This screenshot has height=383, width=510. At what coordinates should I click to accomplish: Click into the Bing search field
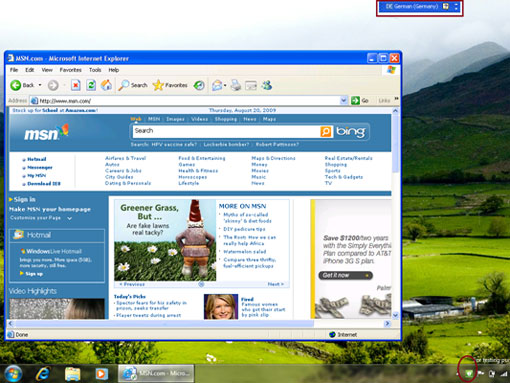(x=226, y=131)
